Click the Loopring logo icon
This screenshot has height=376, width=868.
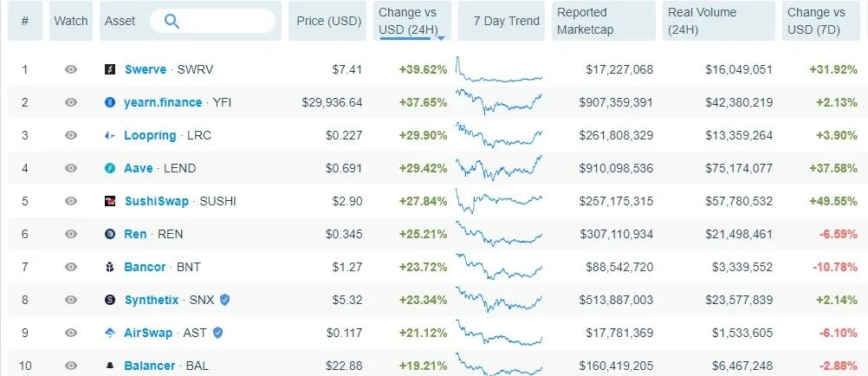[110, 136]
